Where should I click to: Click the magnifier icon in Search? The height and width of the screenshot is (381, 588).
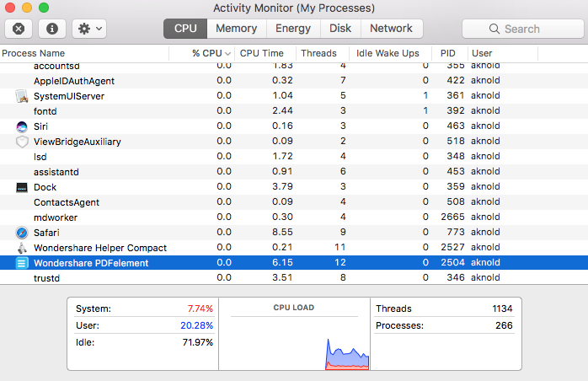(494, 29)
